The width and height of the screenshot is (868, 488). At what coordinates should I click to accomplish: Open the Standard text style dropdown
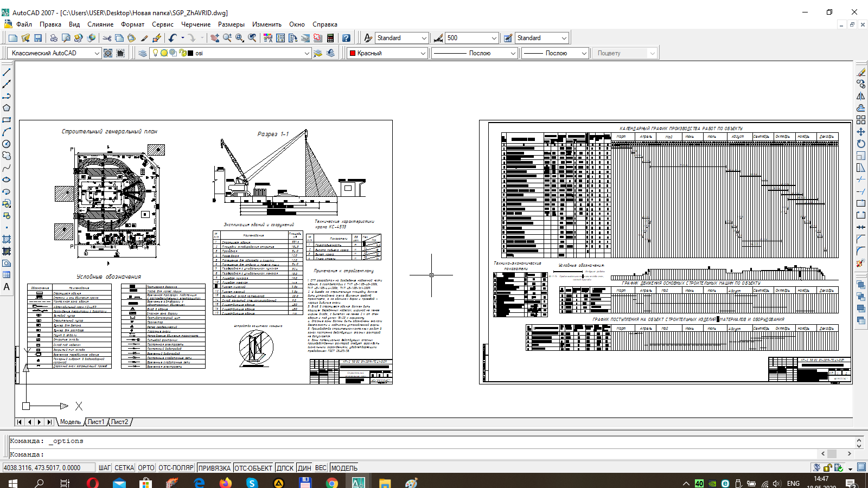[402, 38]
